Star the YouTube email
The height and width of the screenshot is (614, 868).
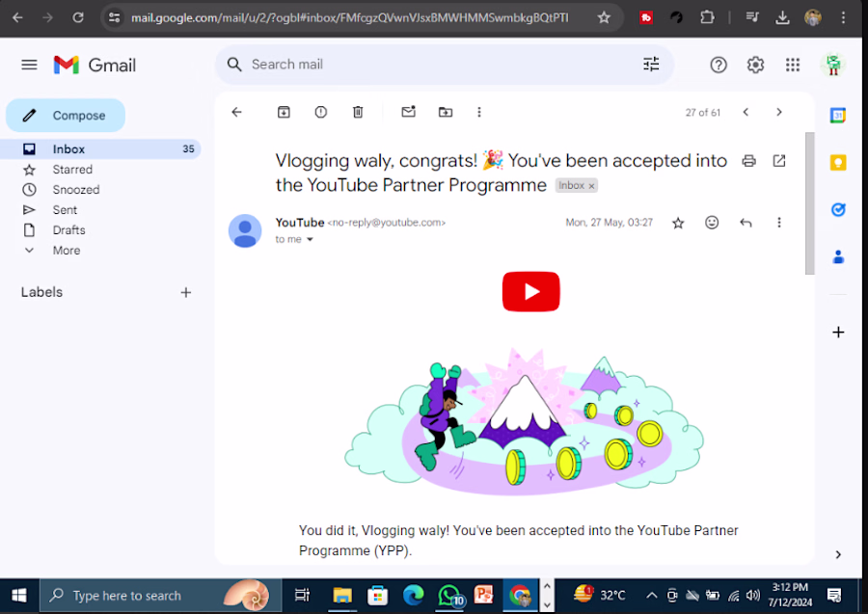tap(678, 223)
